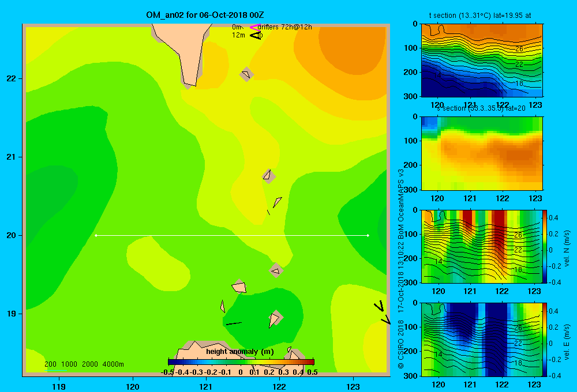
Task: Open the vel. N velocity section plot
Action: coord(482,246)
